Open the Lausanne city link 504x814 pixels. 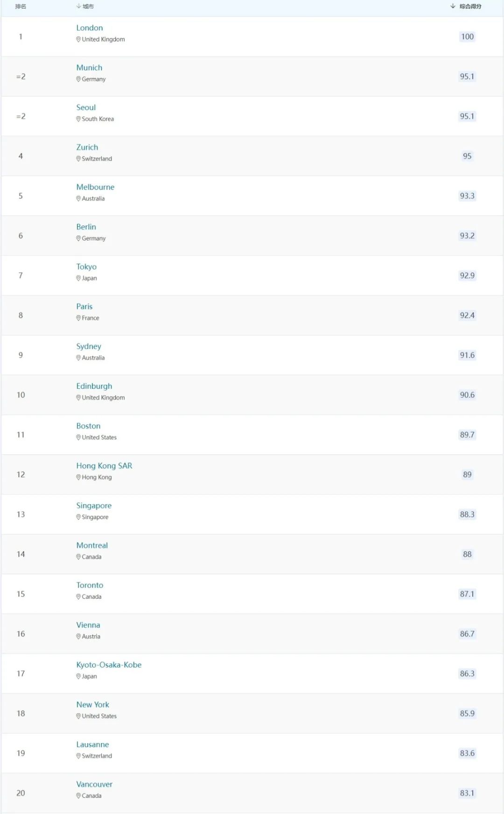click(x=92, y=744)
